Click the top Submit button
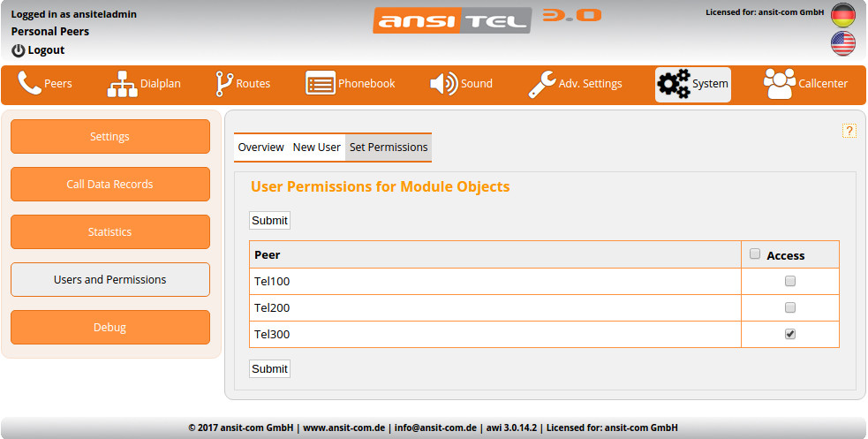Viewport: 868px width, 439px height. click(269, 220)
